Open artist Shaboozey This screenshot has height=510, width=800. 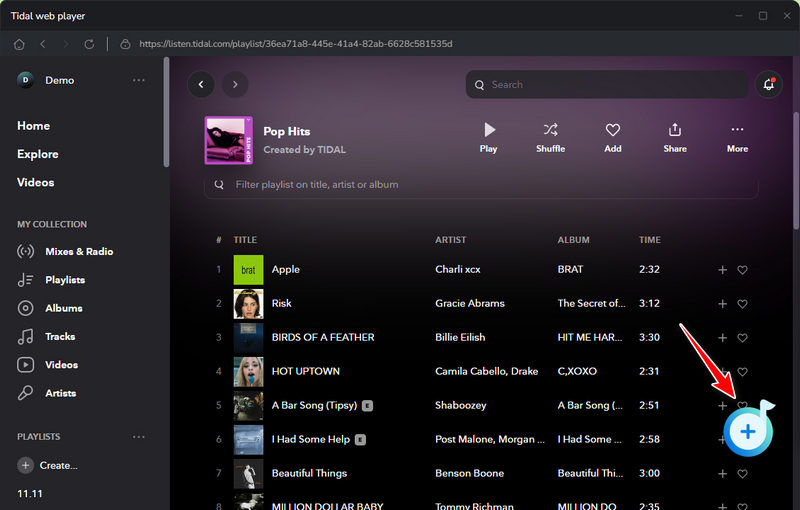click(461, 405)
